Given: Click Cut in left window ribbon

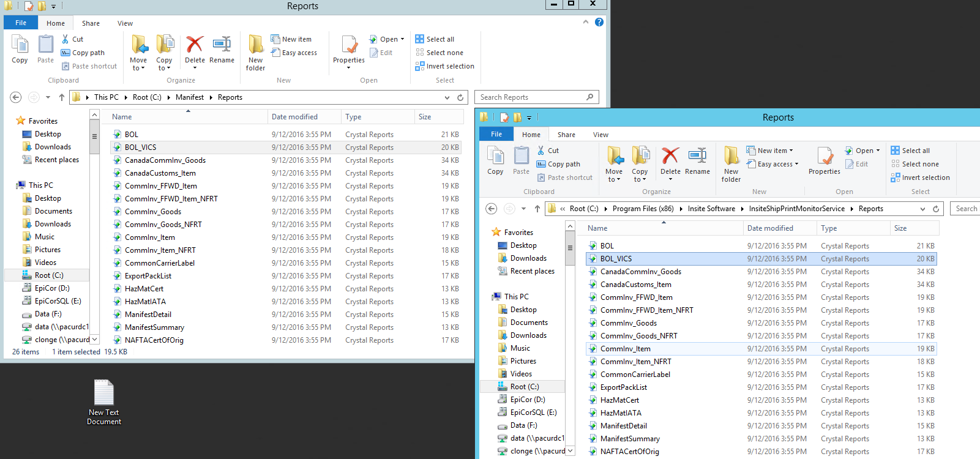Looking at the screenshot, I should (x=72, y=39).
